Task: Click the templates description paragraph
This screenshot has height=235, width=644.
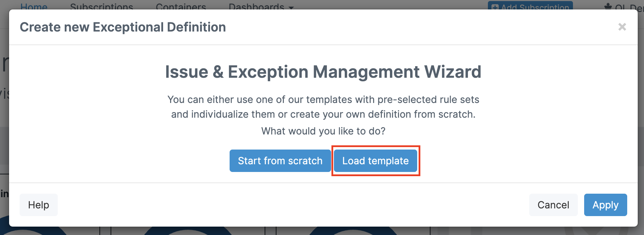Action: (323, 107)
